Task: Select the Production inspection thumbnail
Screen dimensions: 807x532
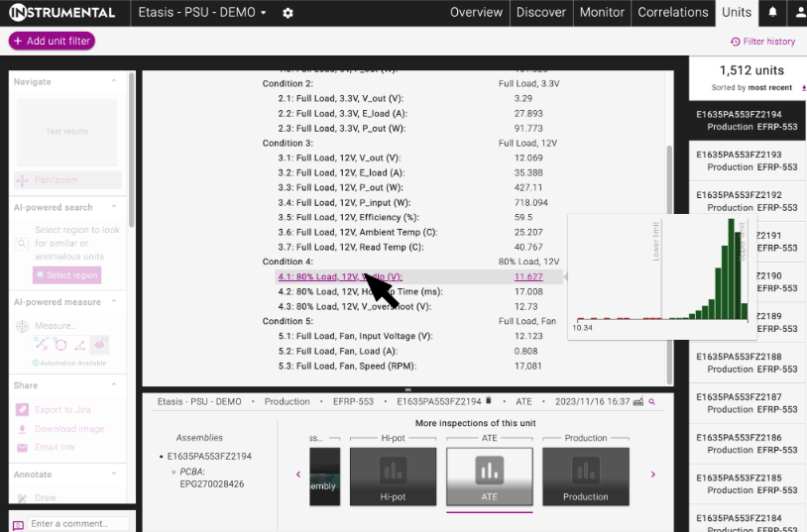Action: pos(586,477)
